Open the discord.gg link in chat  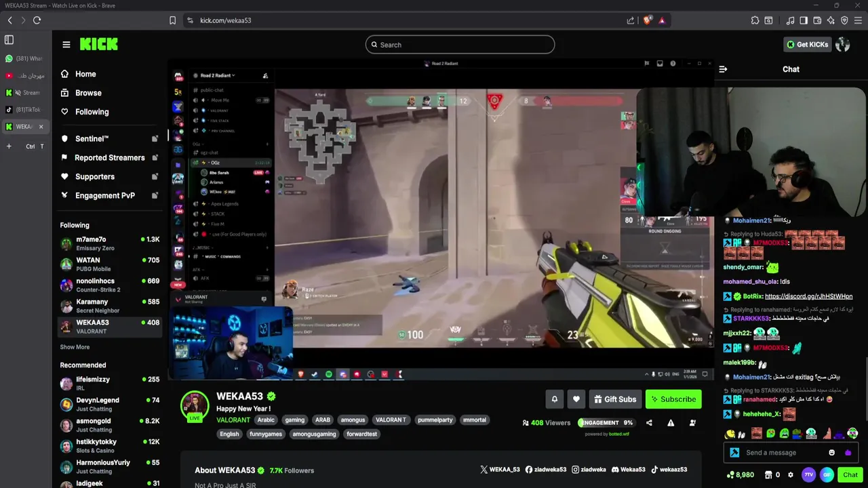click(x=808, y=296)
